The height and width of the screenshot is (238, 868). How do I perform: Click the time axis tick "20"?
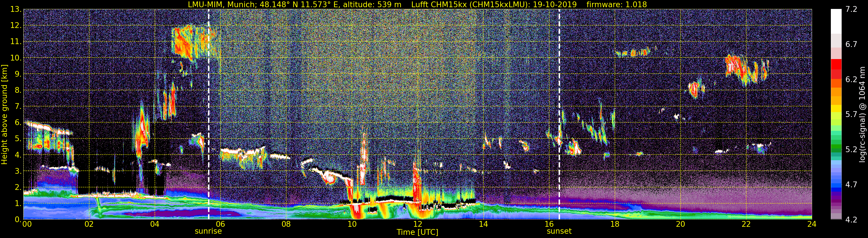tap(680, 224)
